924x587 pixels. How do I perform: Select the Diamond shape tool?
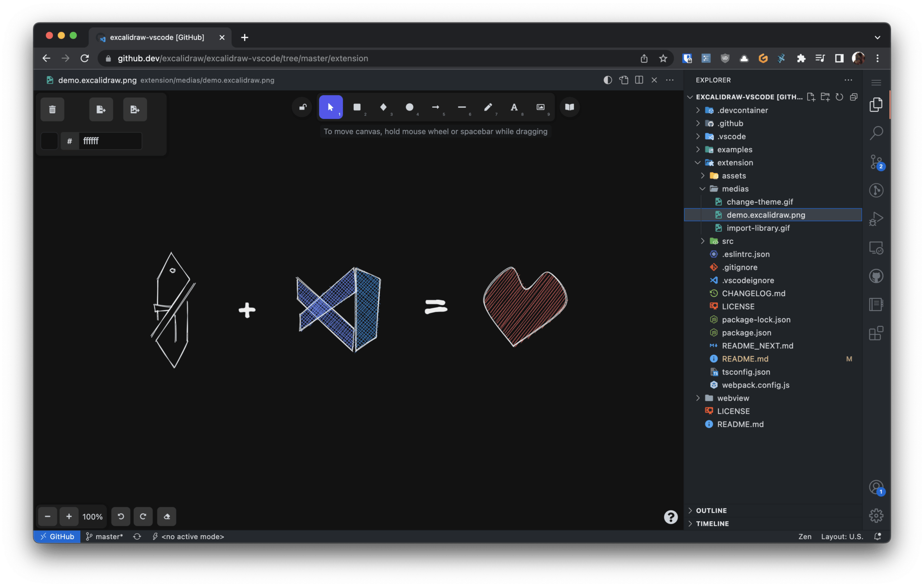383,107
